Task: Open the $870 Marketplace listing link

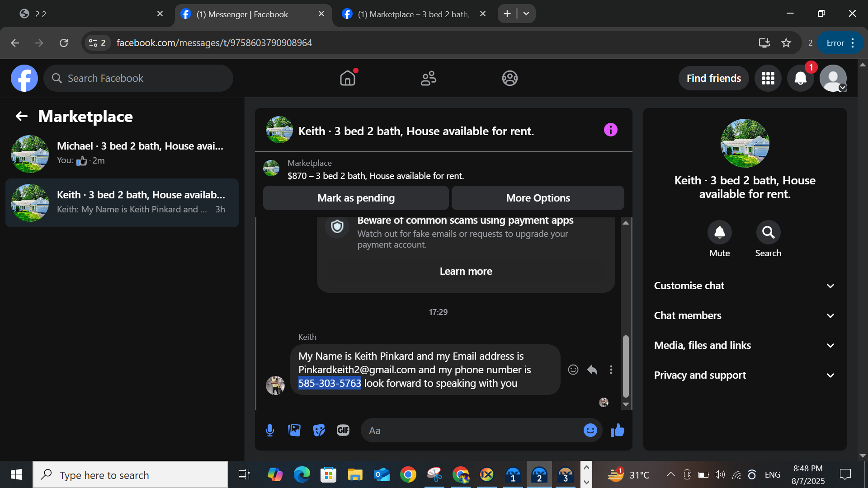Action: click(376, 176)
